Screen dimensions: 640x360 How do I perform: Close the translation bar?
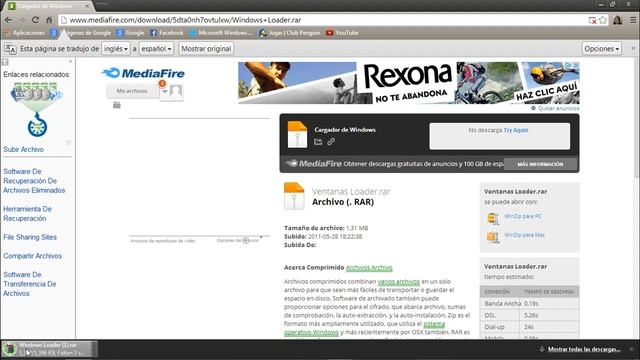633,48
